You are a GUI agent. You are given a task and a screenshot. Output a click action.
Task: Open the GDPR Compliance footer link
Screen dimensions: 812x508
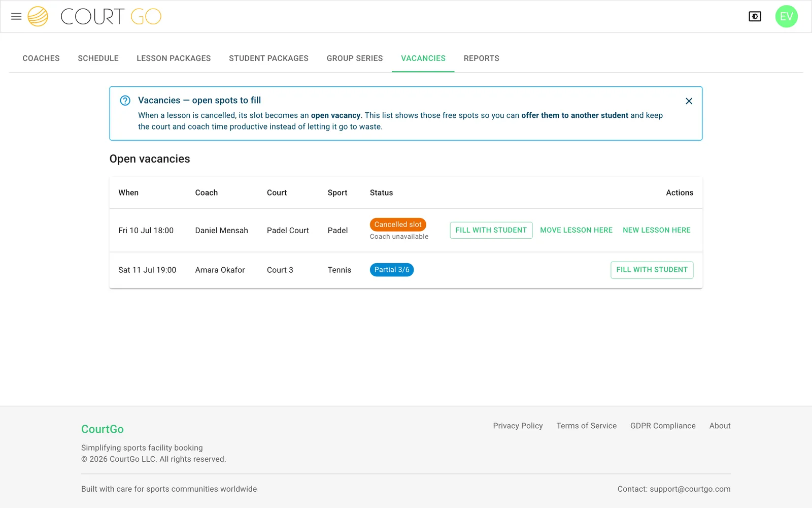pos(663,426)
